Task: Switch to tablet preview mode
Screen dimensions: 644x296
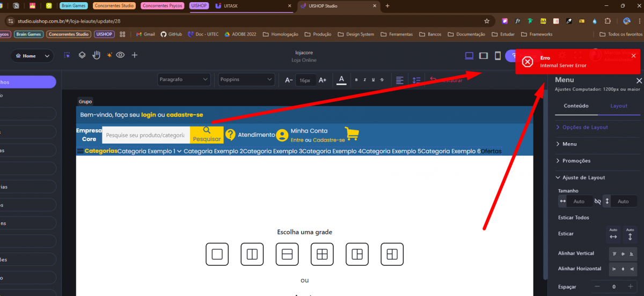Action: pyautogui.click(x=483, y=56)
